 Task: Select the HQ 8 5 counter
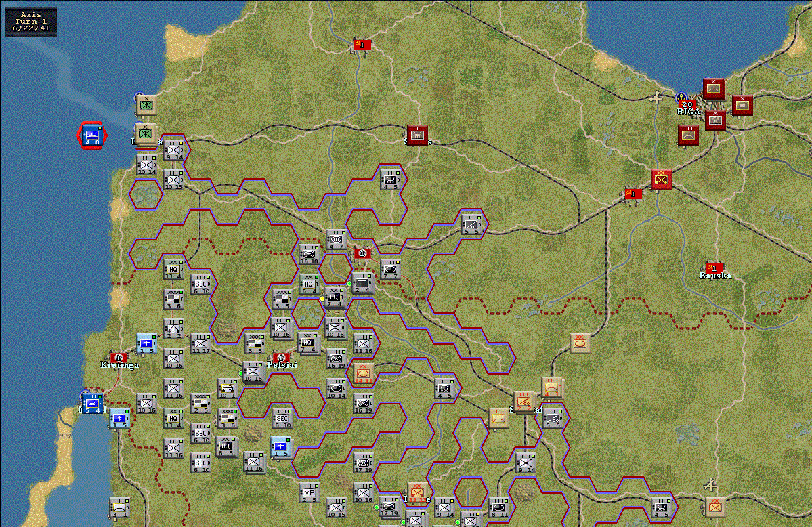point(228,446)
